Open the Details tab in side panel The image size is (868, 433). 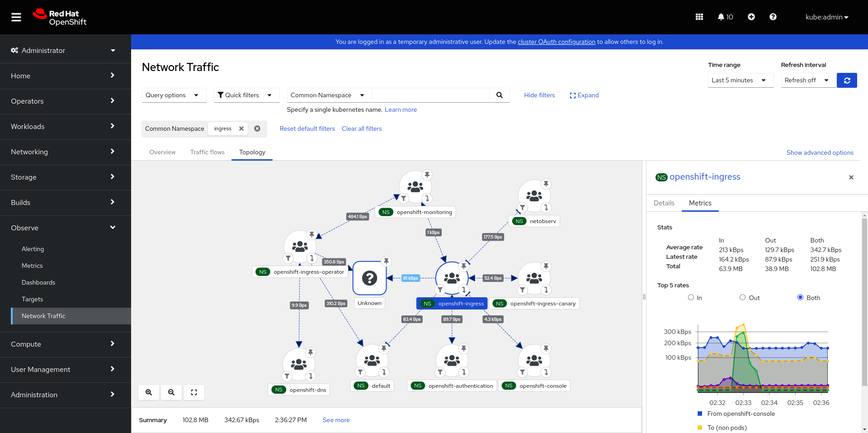pyautogui.click(x=664, y=203)
